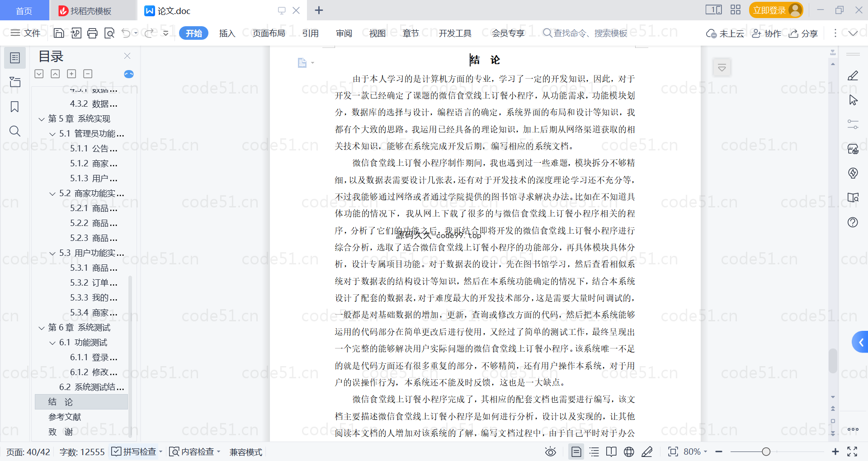Switch to web layout globe icon

tap(629, 452)
